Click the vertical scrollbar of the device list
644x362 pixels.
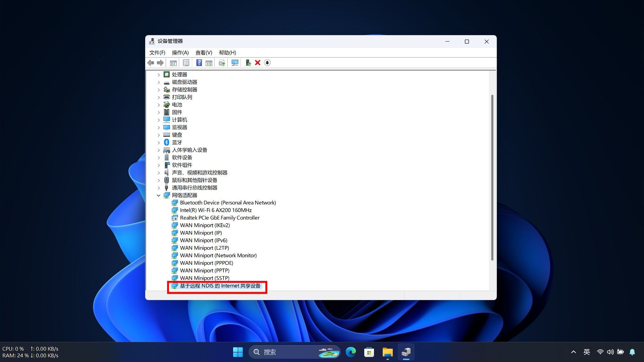[x=492, y=178]
